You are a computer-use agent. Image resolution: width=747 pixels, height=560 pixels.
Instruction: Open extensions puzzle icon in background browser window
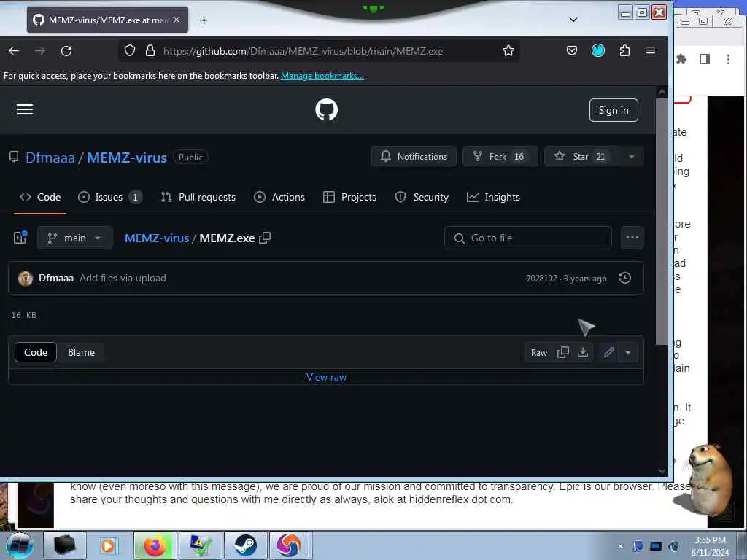coord(682,59)
